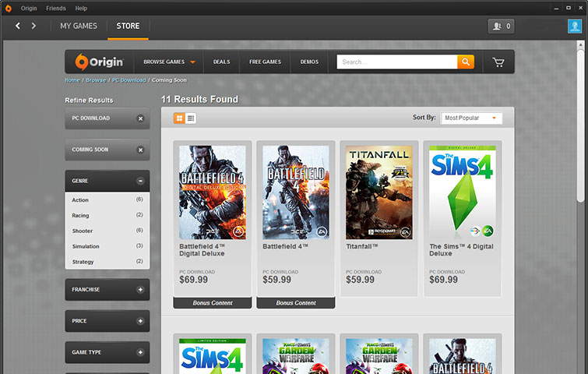This screenshot has width=588, height=374.
Task: Switch to grid view
Action: [179, 118]
